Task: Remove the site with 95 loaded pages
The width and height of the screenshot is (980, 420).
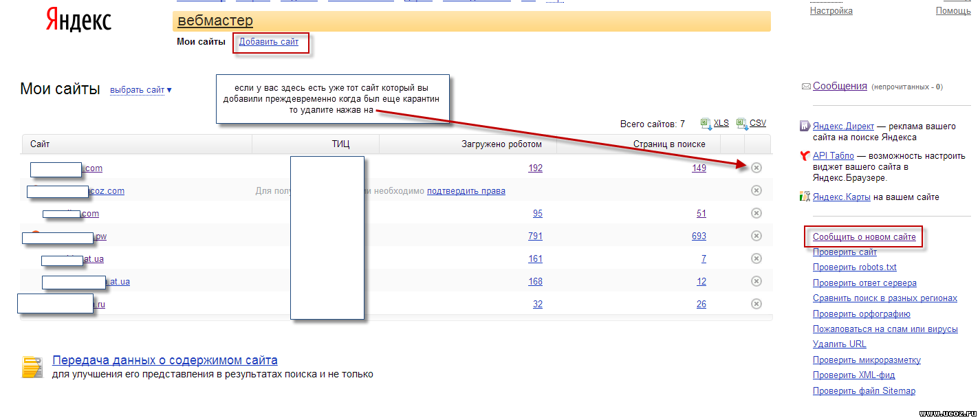Action: (x=756, y=213)
